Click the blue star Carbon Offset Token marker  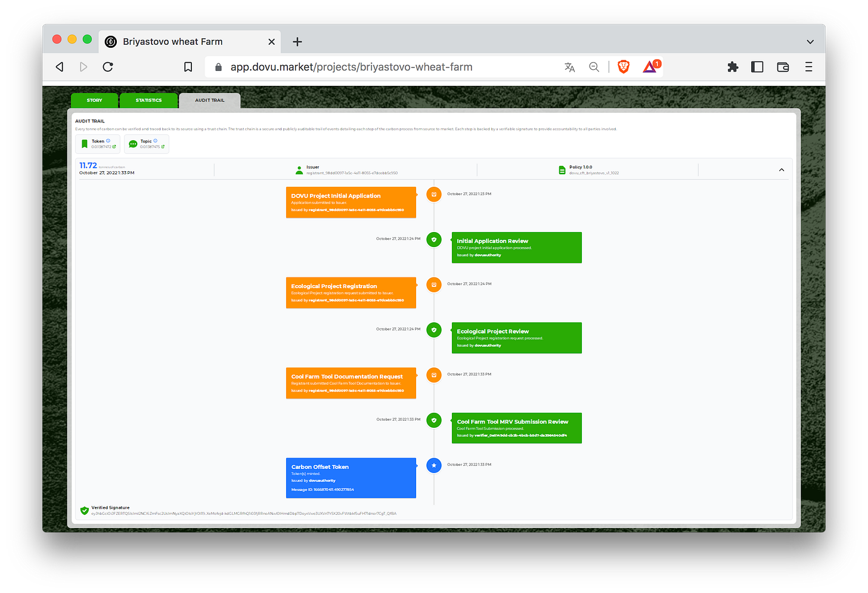pyautogui.click(x=434, y=465)
